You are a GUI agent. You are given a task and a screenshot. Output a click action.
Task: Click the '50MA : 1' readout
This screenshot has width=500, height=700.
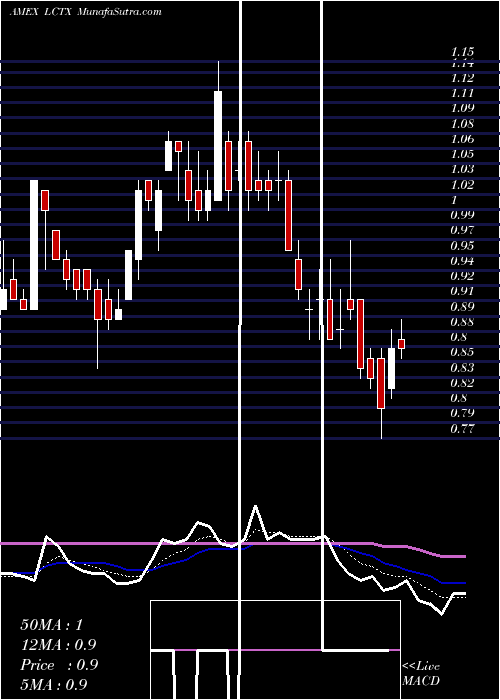pyautogui.click(x=51, y=624)
